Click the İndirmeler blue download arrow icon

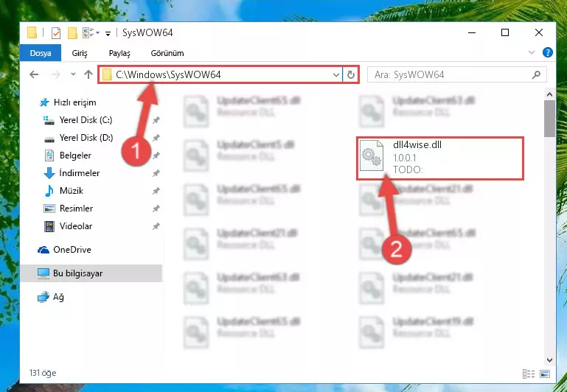pyautogui.click(x=49, y=173)
